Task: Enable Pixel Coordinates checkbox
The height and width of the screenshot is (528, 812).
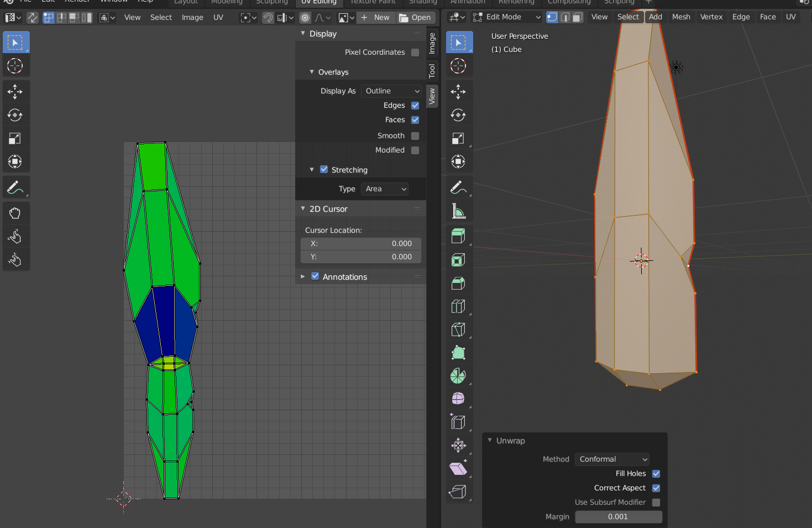Action: pos(415,53)
